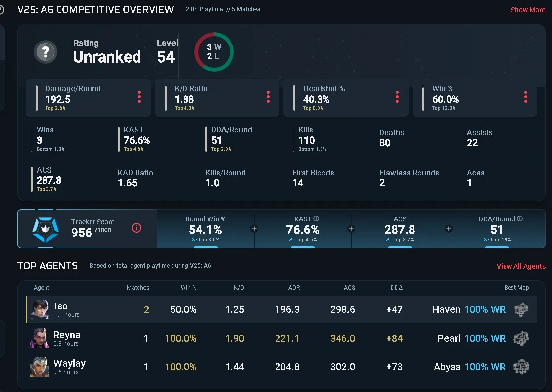Click the Haven map icon
Image resolution: width=552 pixels, height=392 pixels.
(521, 309)
